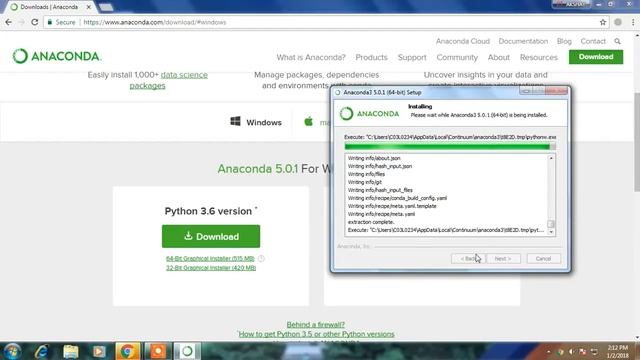The width and height of the screenshot is (640, 360).
Task: Open the Blog link
Action: click(x=564, y=41)
